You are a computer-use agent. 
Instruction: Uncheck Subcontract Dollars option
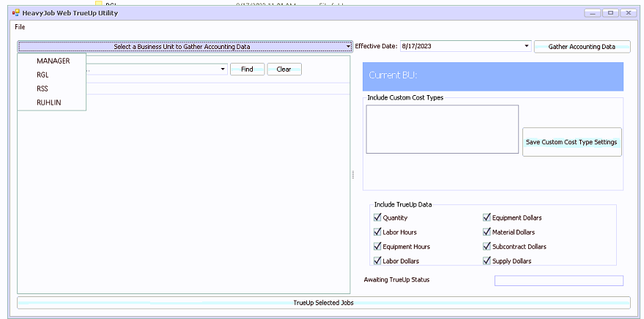click(486, 247)
